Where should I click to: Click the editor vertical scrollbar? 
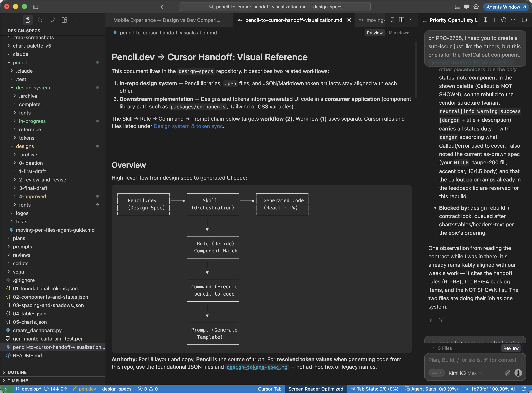pyautogui.click(x=416, y=70)
